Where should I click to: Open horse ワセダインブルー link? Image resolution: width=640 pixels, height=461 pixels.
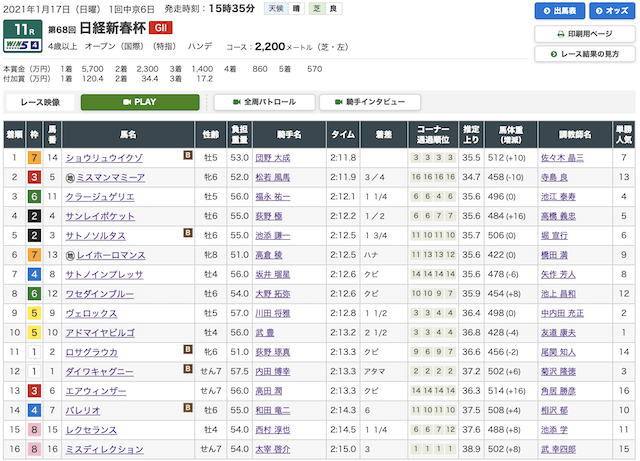(100, 294)
